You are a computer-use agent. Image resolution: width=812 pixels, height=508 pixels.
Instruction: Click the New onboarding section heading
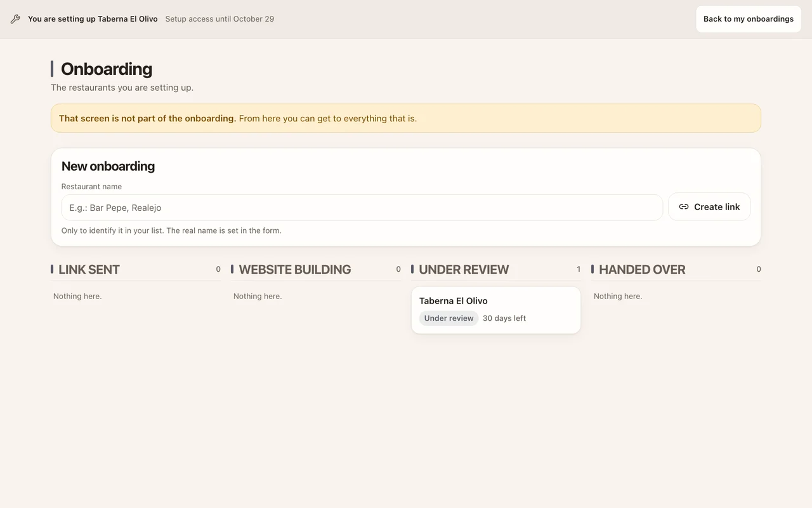(108, 166)
